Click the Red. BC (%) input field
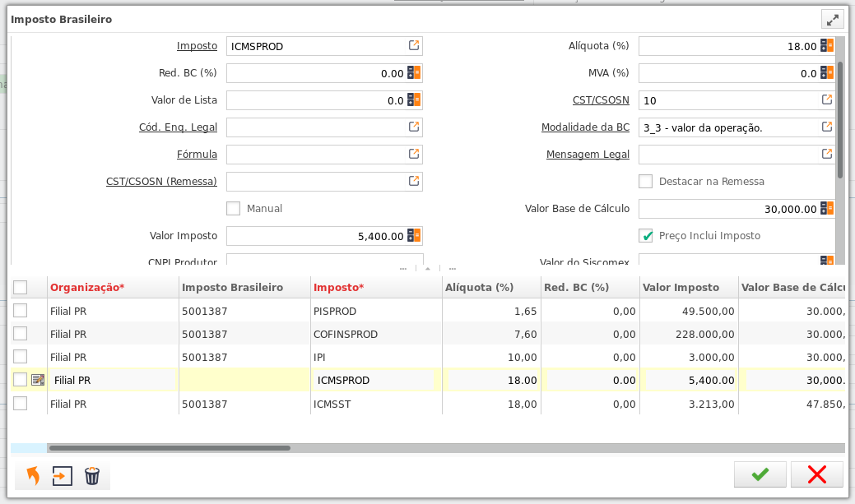The width and height of the screenshot is (855, 504). click(x=315, y=73)
